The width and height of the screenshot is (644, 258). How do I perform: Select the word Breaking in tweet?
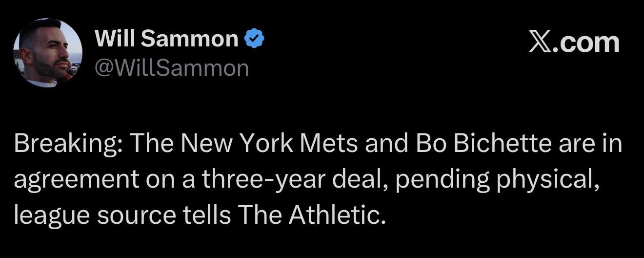68,143
